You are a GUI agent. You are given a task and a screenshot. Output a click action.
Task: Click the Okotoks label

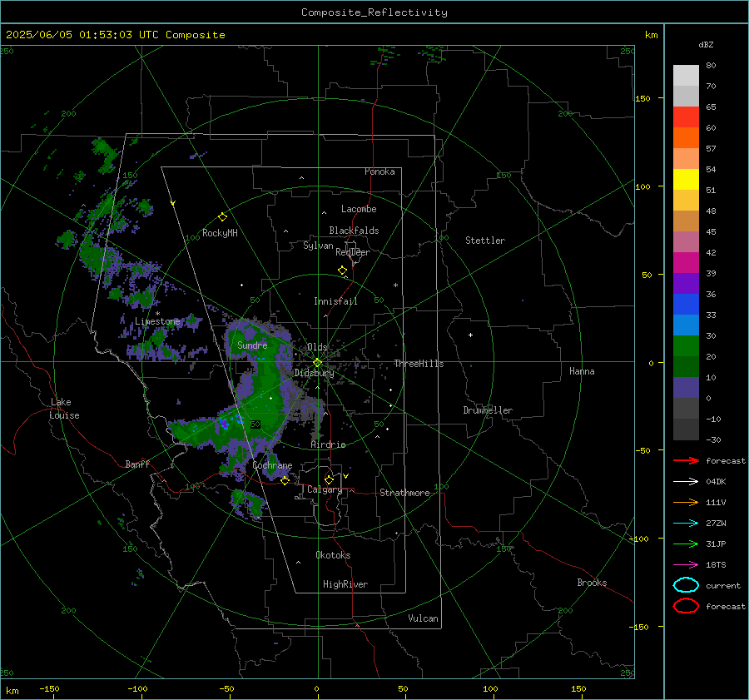(x=333, y=554)
